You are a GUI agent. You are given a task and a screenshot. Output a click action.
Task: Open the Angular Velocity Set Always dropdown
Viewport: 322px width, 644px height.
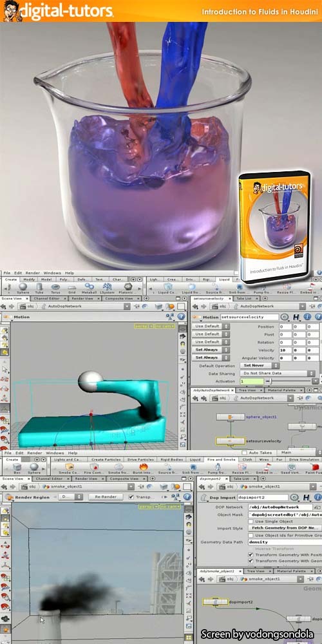pyautogui.click(x=211, y=357)
